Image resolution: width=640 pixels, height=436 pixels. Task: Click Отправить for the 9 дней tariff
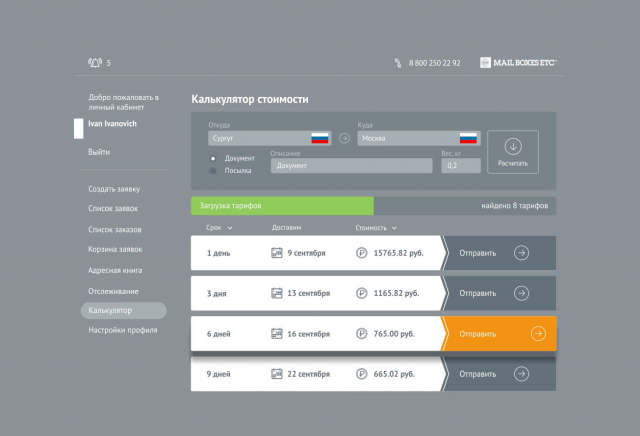[x=500, y=374]
